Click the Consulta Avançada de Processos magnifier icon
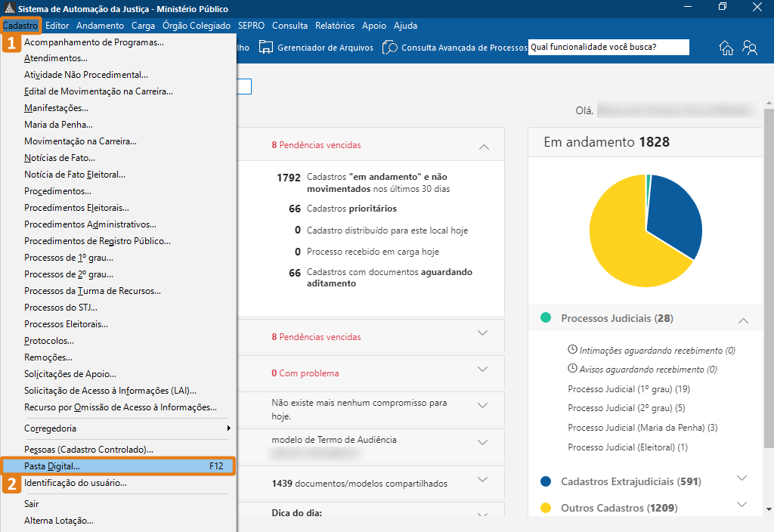 point(390,48)
